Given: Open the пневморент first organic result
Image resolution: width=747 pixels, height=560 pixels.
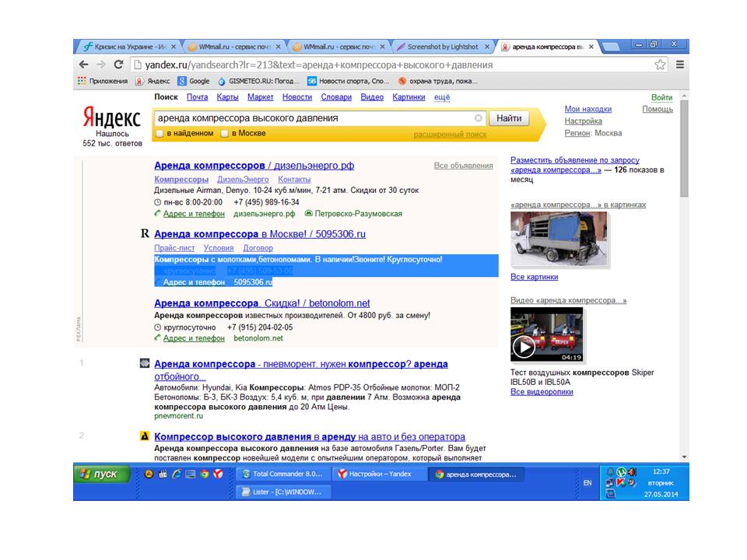Looking at the screenshot, I should [x=300, y=370].
